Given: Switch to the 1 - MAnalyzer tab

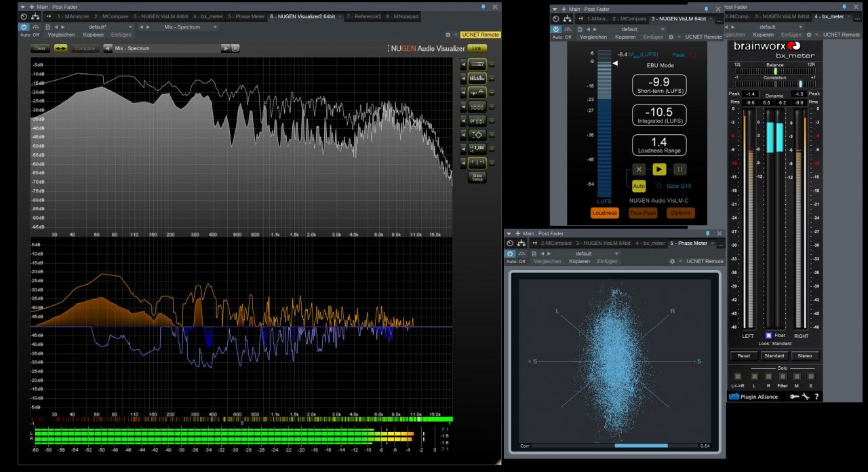Looking at the screenshot, I should [x=73, y=16].
